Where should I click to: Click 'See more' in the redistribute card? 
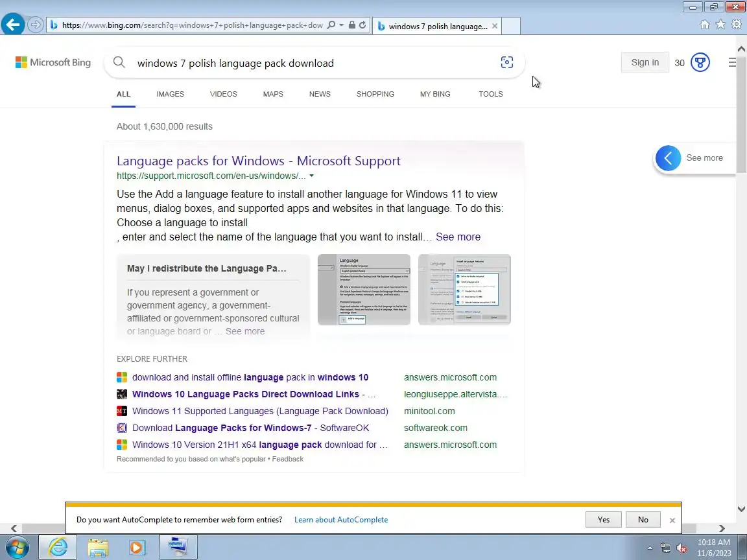245,331
